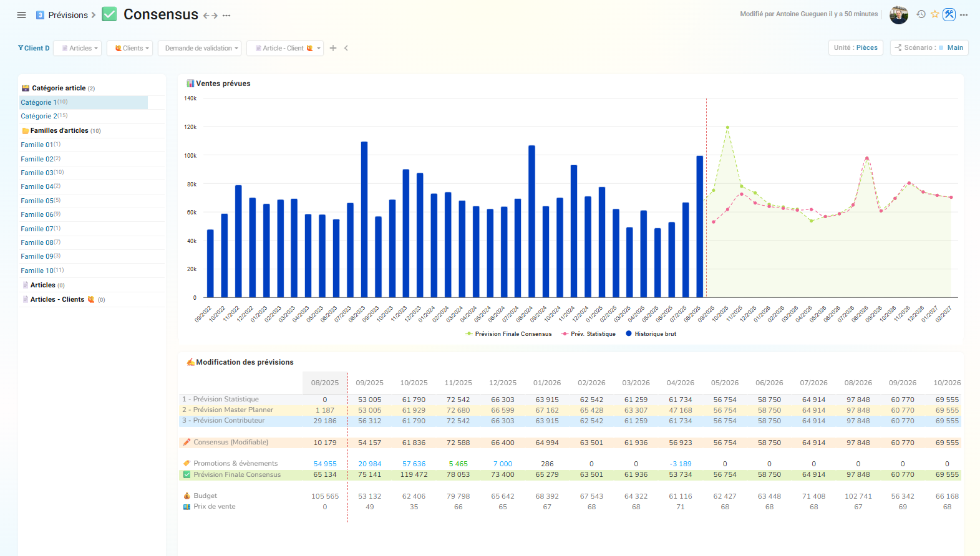Select Famille 10 row

point(92,271)
